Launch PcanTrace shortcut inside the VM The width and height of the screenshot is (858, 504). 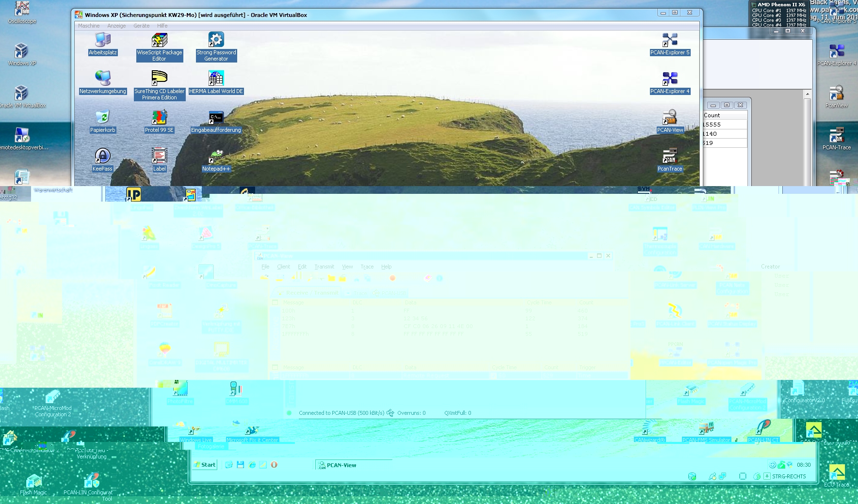pyautogui.click(x=670, y=160)
